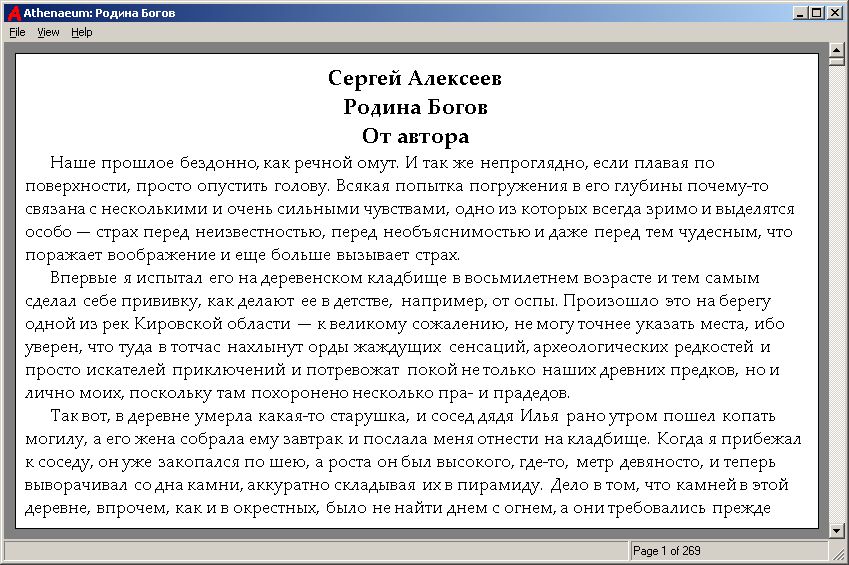Minimize the Athenaeum window
Screen dimensions: 849x565
(x=800, y=13)
